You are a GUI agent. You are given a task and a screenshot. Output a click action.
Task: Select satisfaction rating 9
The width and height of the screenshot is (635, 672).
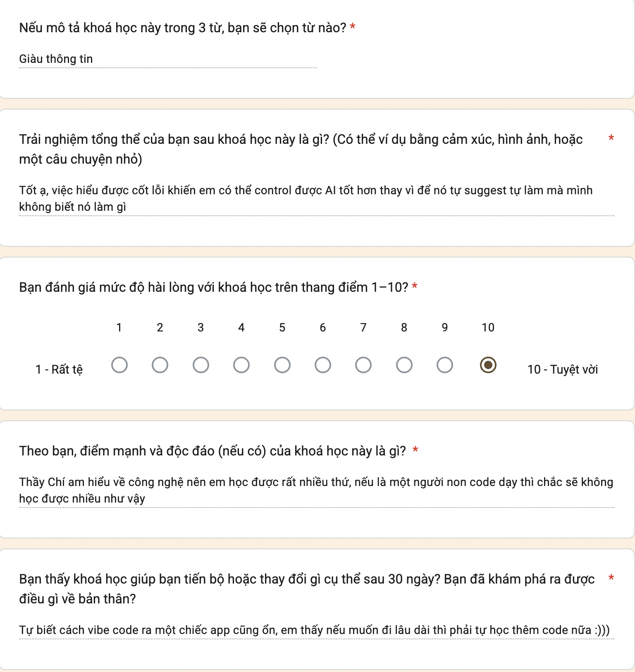pos(445,365)
